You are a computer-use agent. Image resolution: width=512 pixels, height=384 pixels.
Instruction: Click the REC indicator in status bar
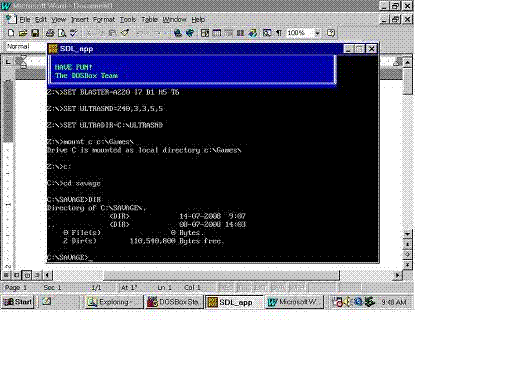[226, 287]
